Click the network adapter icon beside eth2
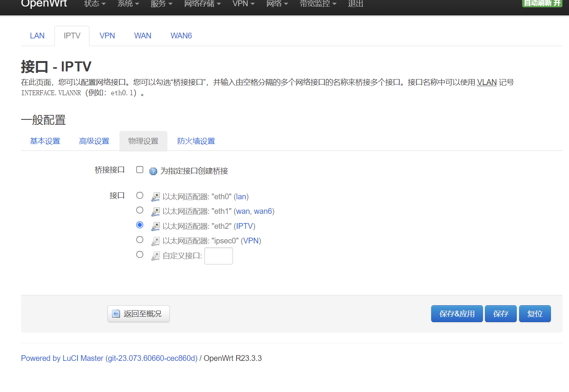This screenshot has width=569, height=392. (x=155, y=226)
